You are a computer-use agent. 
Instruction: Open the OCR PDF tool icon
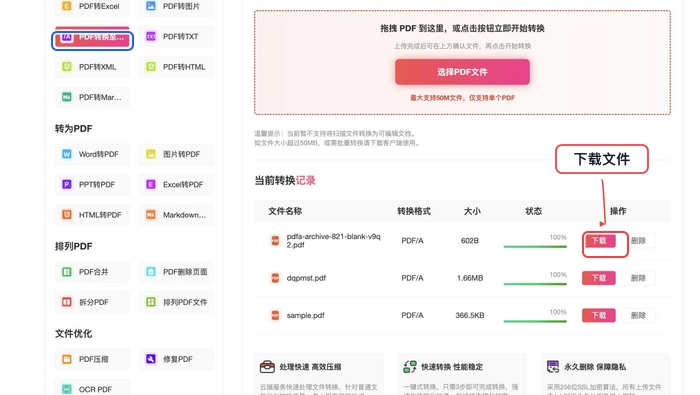67,389
